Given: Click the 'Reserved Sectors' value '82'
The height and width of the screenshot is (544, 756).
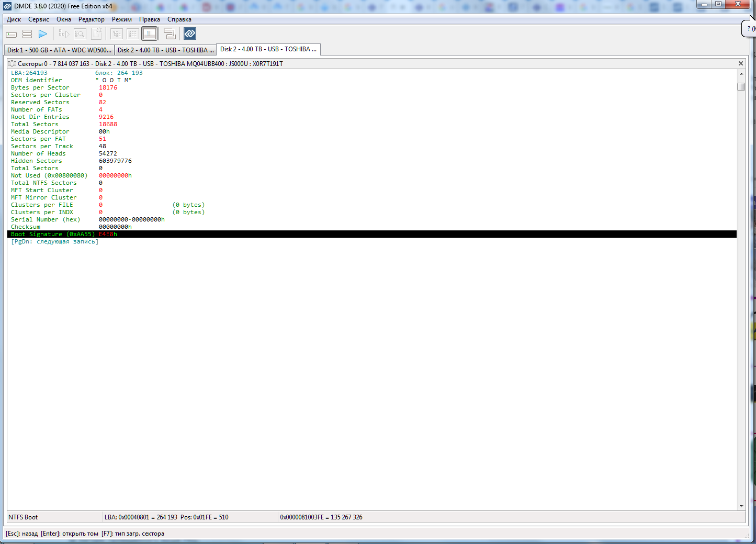Looking at the screenshot, I should click(x=103, y=103).
